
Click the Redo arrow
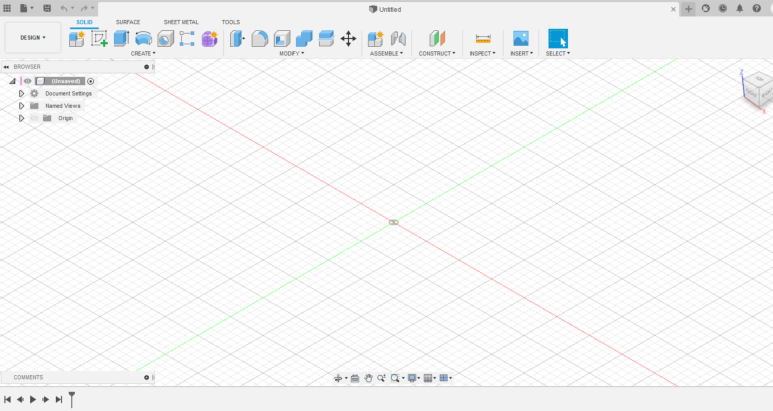[84, 8]
